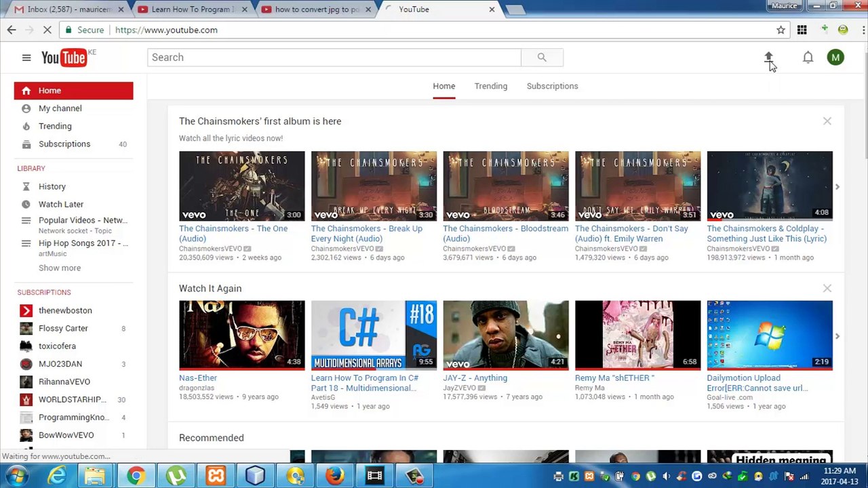Play the Nas-Ether thumbnail
This screenshot has width=868, height=488.
click(242, 335)
